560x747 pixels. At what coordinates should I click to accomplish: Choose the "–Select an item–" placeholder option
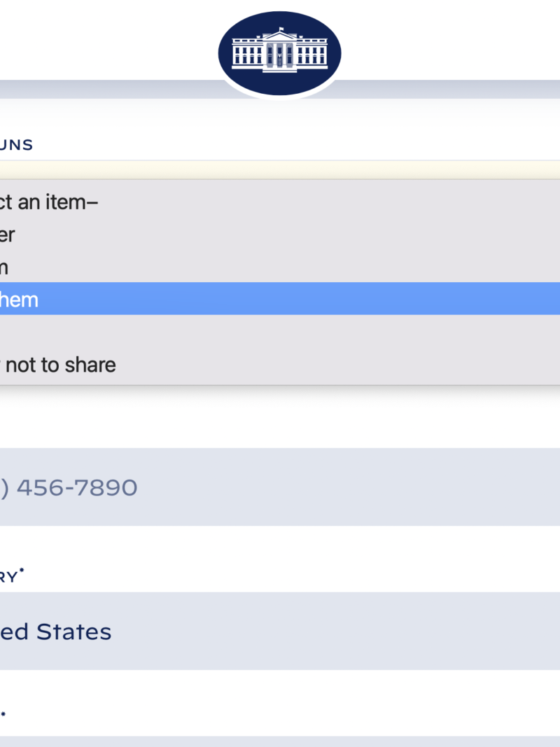click(x=49, y=202)
